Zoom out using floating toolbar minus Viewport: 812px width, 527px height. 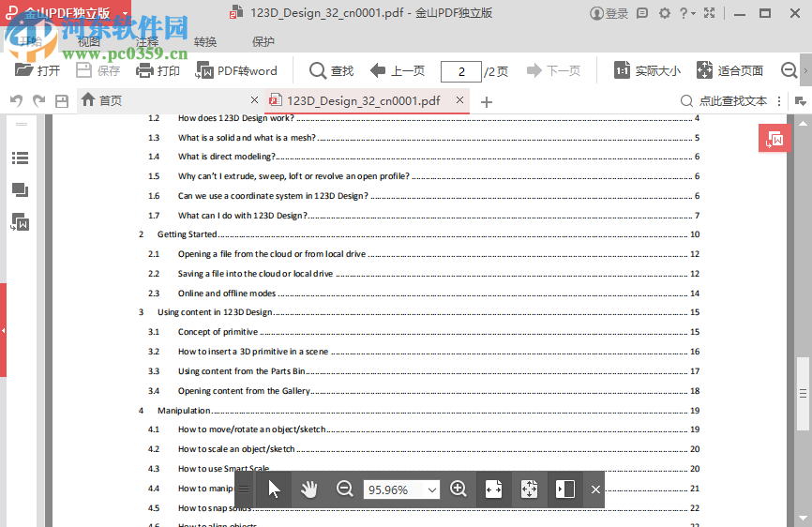point(344,489)
